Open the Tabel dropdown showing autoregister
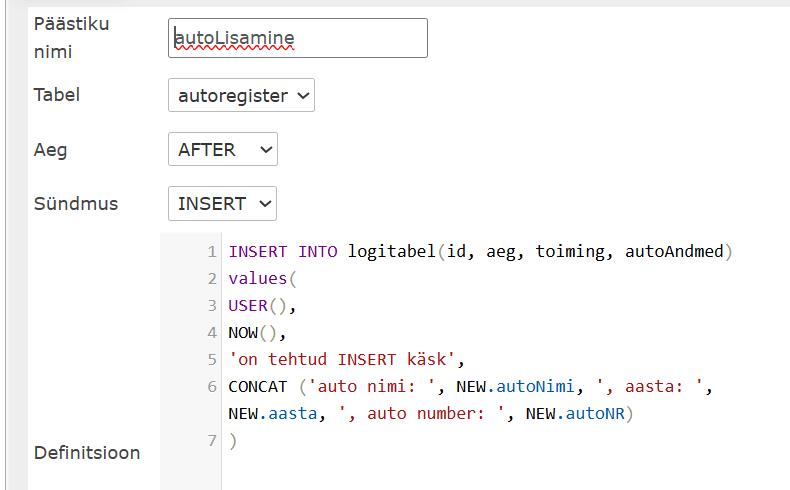Screen dimensions: 790x490 coord(241,96)
